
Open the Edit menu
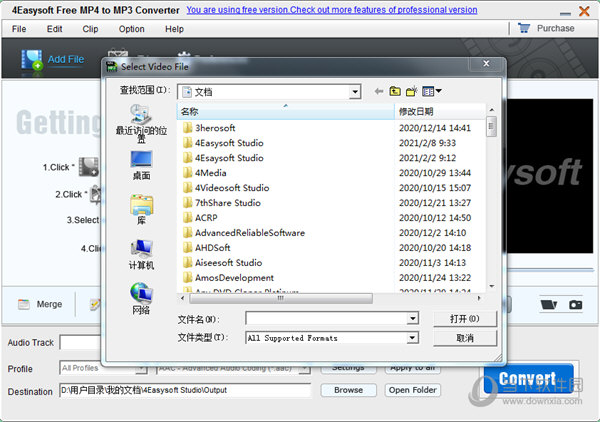pos(54,29)
